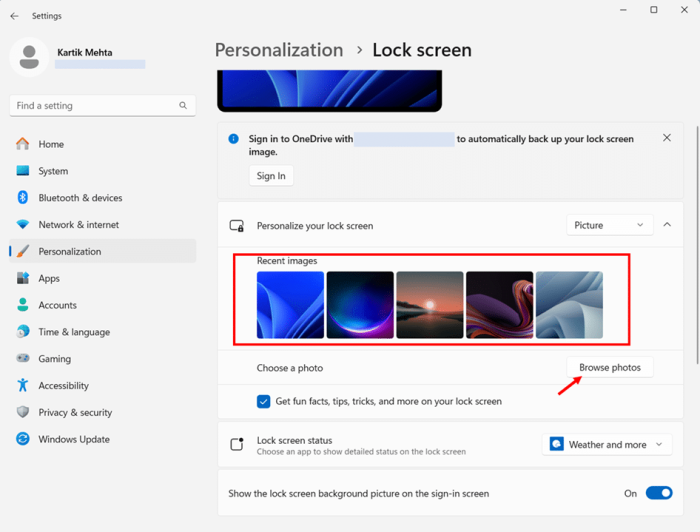Select the blue bloom wallpaper thumbnail
700x532 pixels.
click(290, 305)
